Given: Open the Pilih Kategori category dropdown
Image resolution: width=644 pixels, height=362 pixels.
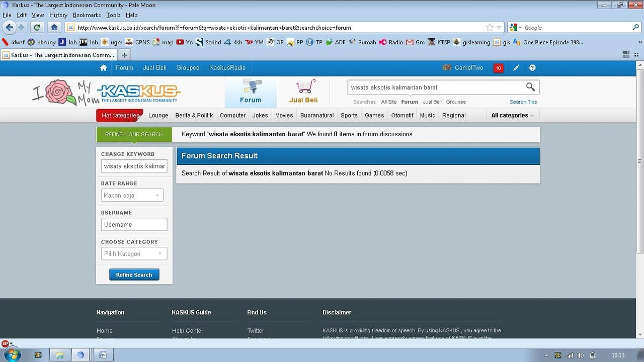Looking at the screenshot, I should point(134,253).
